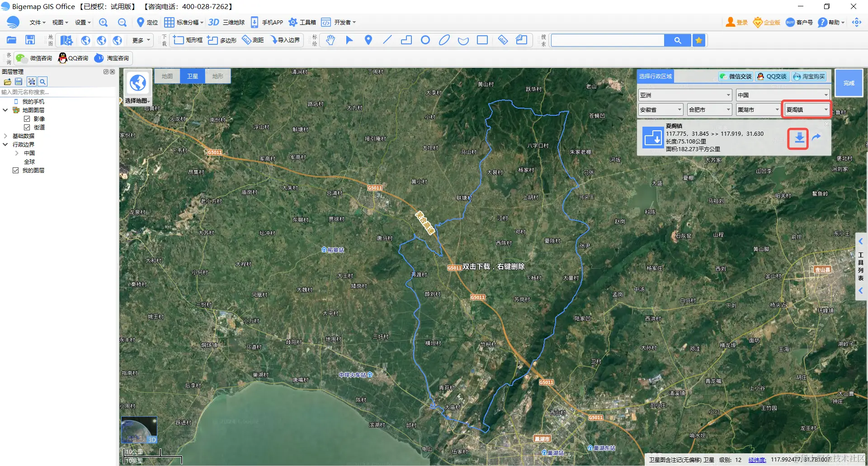Open the 设置 menu
This screenshot has width=868, height=466.
tap(83, 23)
